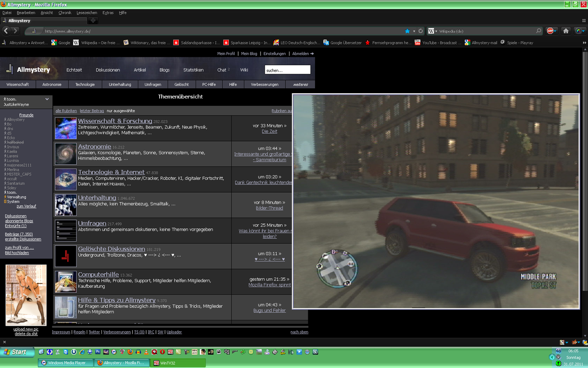
Task: Click the Einstellungen link
Action: click(274, 53)
